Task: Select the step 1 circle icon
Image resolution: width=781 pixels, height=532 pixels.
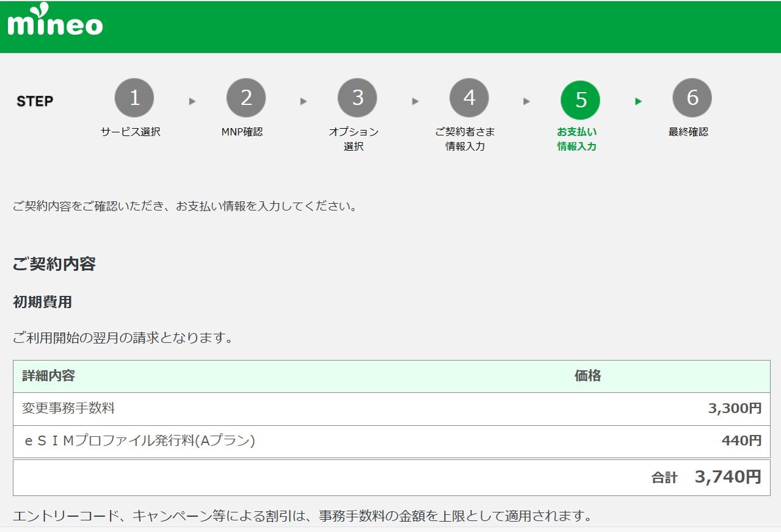Action: coord(134,98)
